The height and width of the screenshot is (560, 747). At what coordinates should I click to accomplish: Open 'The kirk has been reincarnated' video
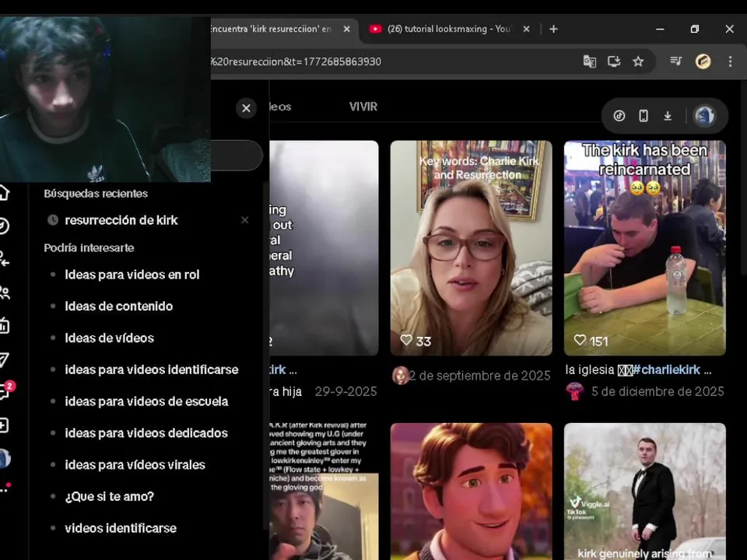[644, 247]
